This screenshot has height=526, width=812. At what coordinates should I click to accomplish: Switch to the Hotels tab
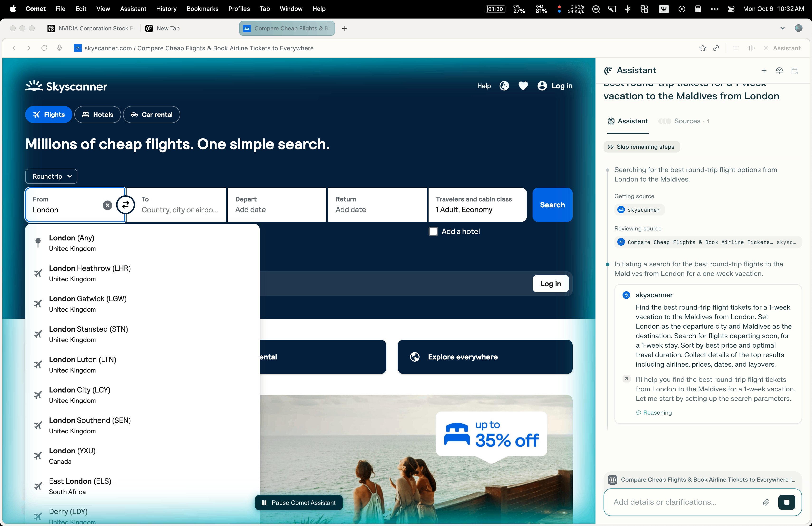(98, 115)
